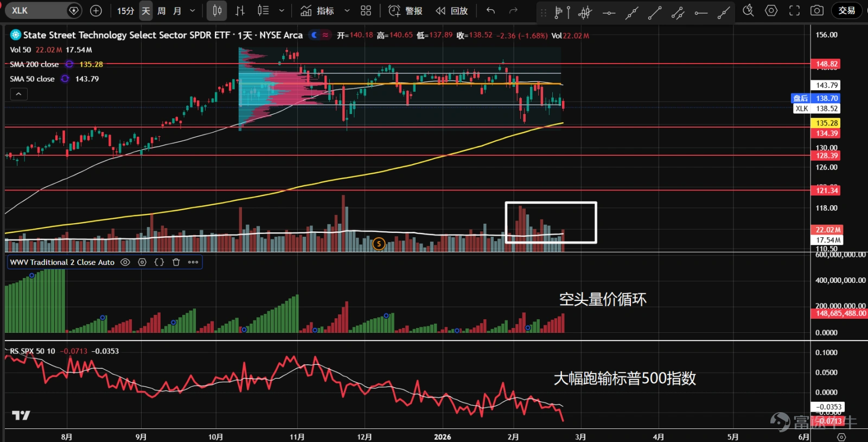Select the horizontal line drawing tool
Screen dimensions: 868x442
(609, 12)
